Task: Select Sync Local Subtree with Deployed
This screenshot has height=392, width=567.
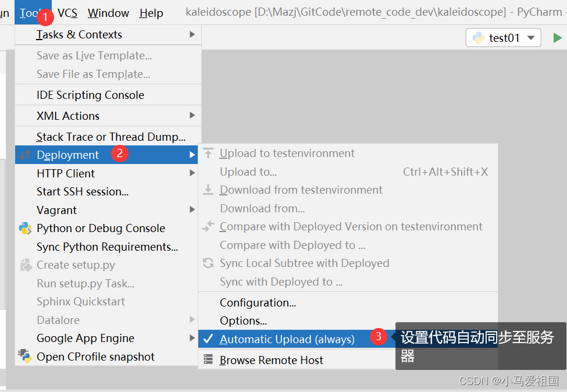Action: pos(348,263)
